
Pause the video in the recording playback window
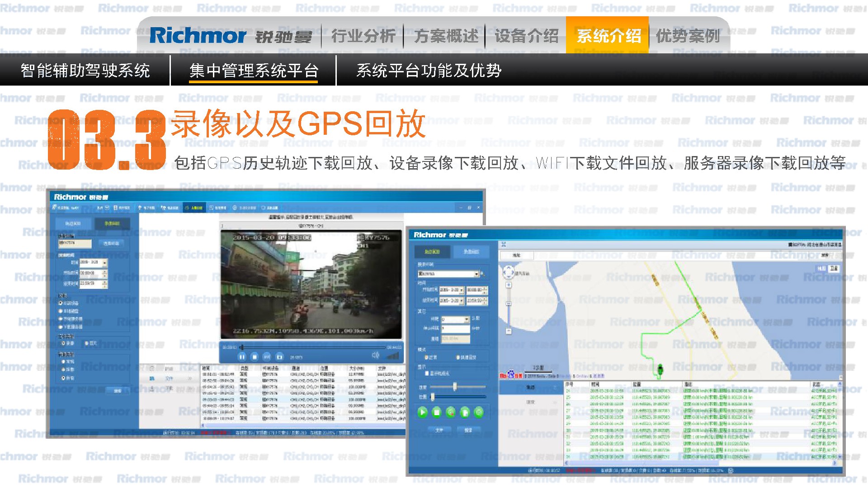coord(241,357)
